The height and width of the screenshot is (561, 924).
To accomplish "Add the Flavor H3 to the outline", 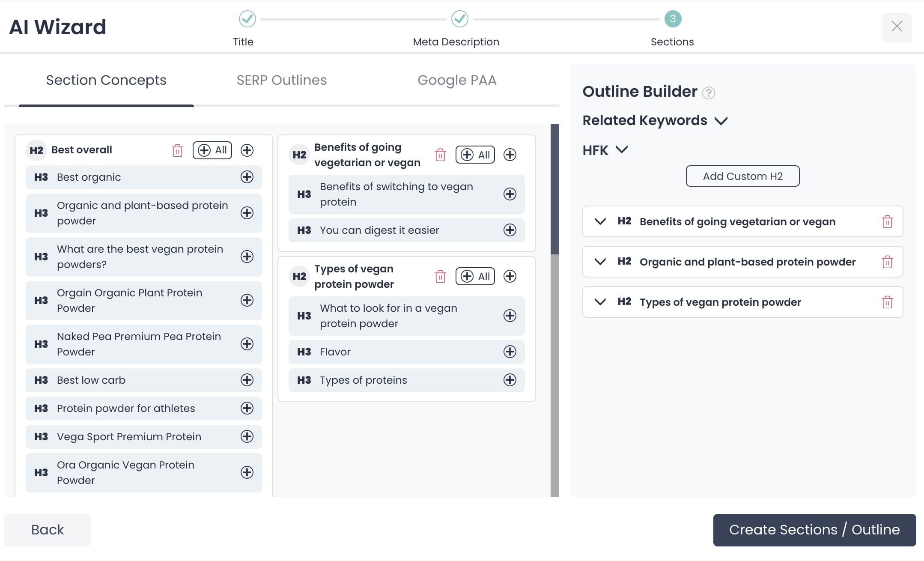I will [510, 352].
